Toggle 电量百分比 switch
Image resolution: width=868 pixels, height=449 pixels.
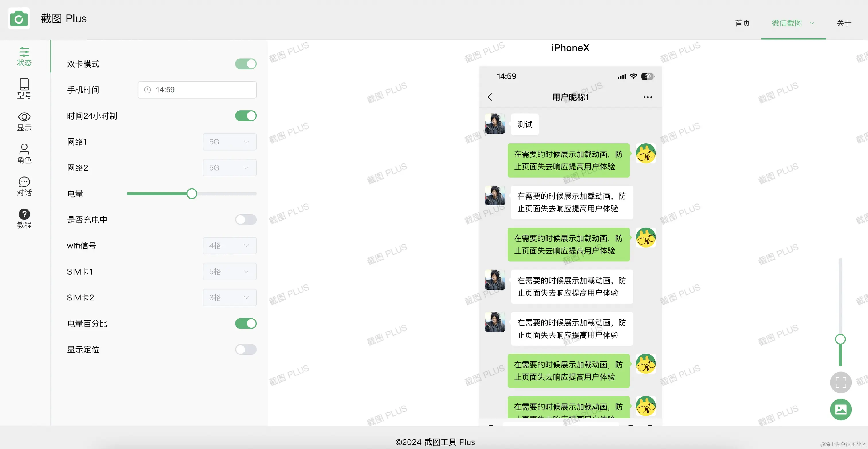point(246,323)
